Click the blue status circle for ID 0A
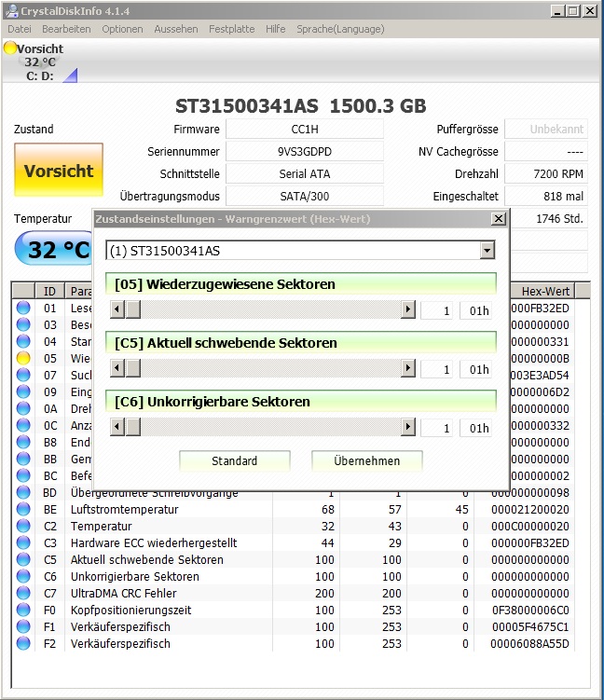 [23, 408]
